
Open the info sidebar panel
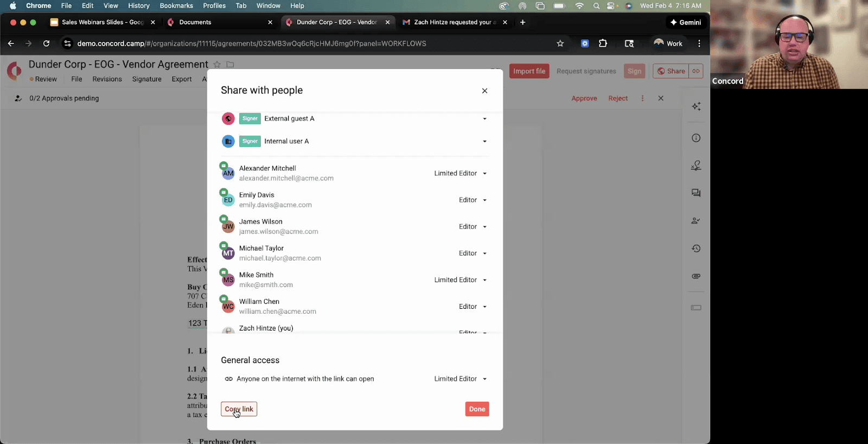[x=696, y=138]
